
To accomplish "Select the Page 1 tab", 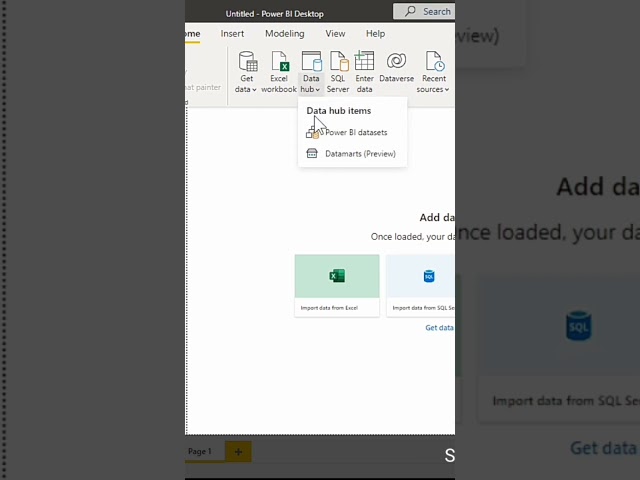I will pyautogui.click(x=200, y=451).
